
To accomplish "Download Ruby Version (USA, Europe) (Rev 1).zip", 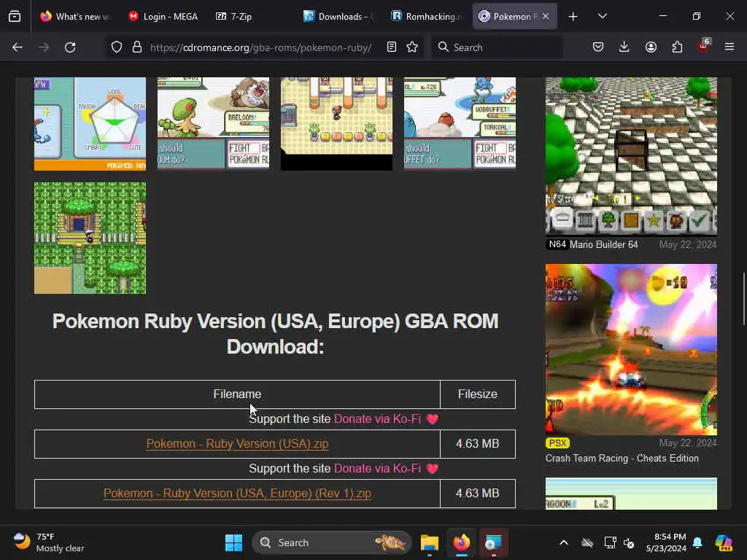I will tap(237, 494).
